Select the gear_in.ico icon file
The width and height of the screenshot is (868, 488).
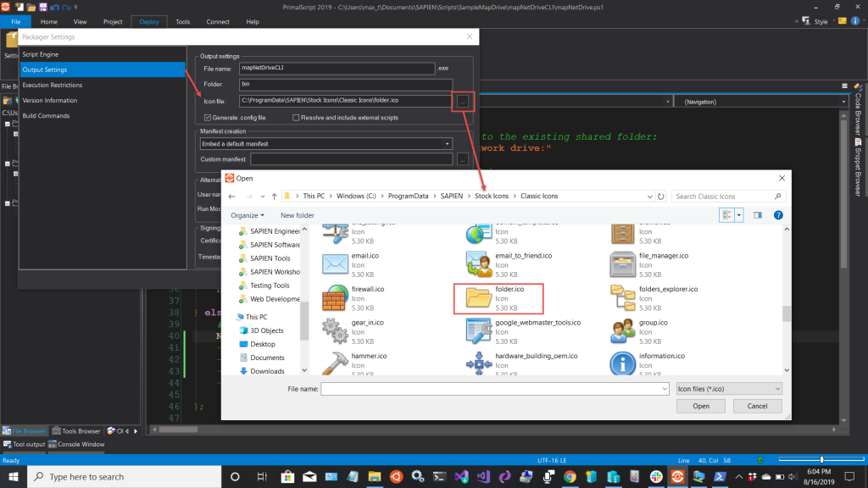[x=353, y=331]
